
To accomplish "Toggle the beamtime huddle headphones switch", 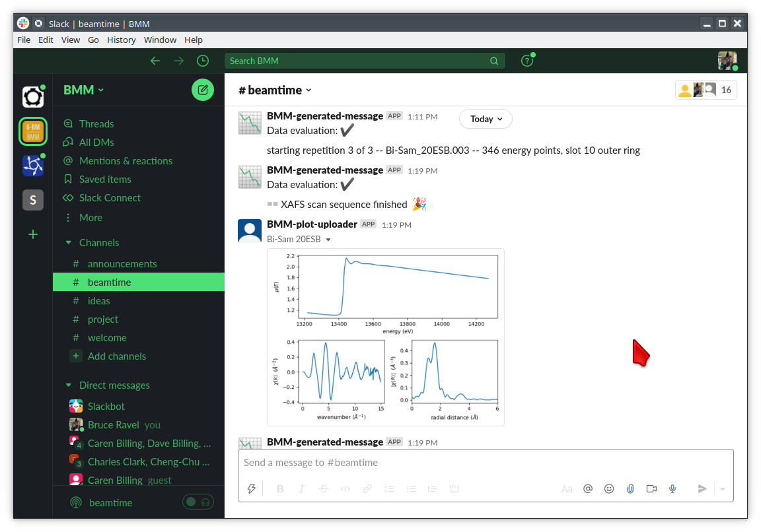I will coord(198,502).
